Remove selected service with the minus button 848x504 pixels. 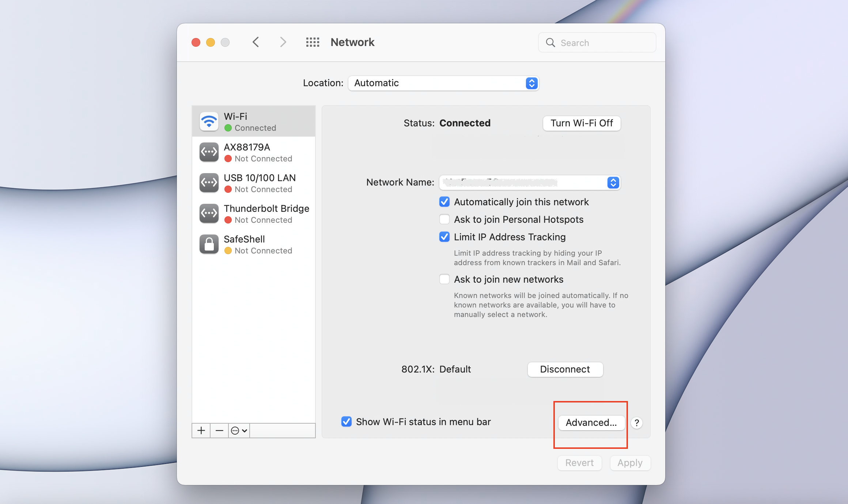219,430
